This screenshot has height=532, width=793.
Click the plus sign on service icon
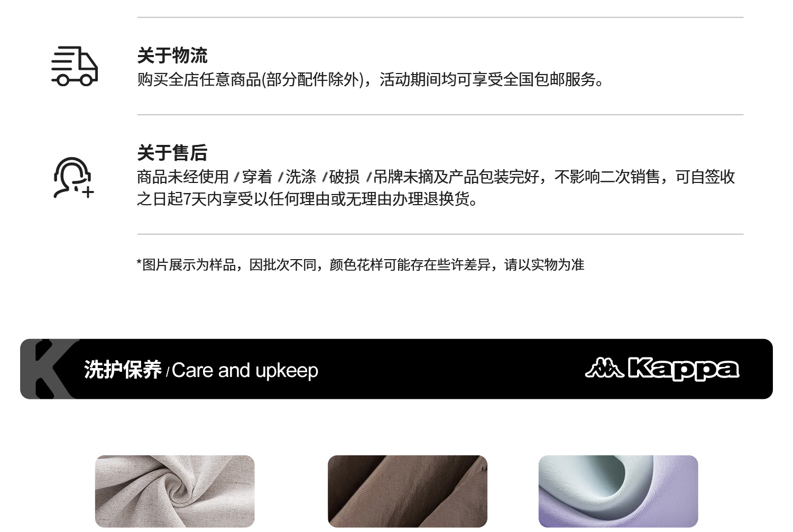pyautogui.click(x=88, y=191)
